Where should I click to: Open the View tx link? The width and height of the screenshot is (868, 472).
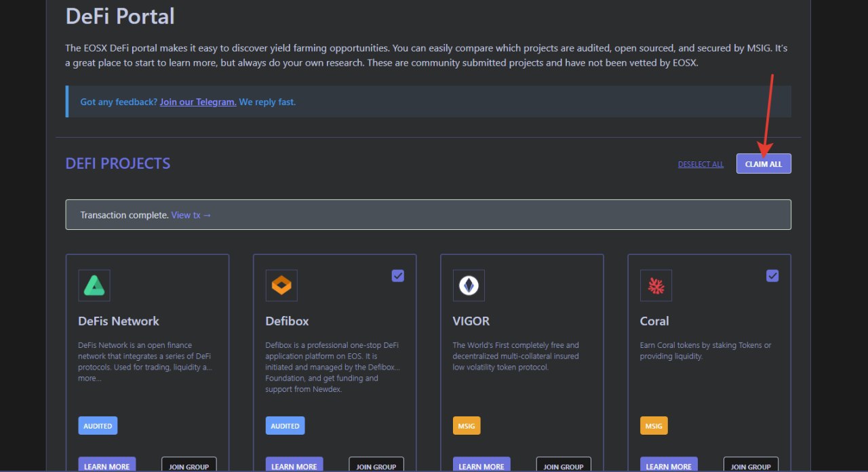191,215
